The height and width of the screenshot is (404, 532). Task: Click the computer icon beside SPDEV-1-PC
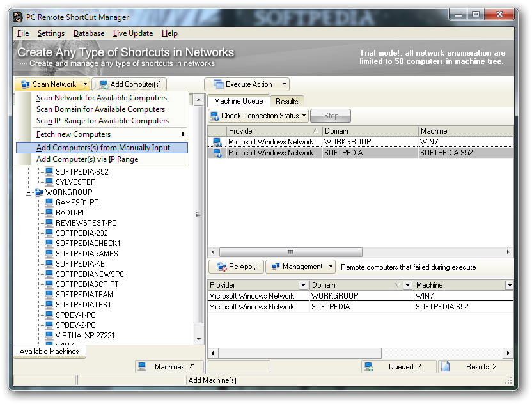[x=49, y=315]
